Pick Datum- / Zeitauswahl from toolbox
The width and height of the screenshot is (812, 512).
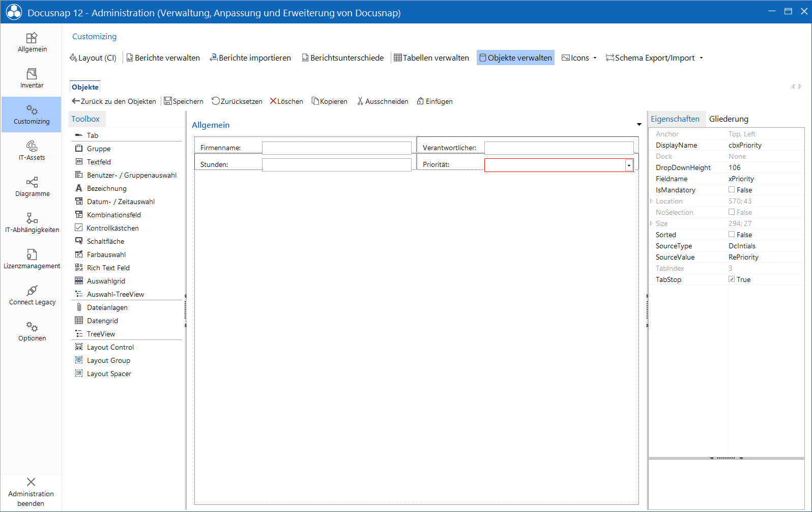(121, 202)
